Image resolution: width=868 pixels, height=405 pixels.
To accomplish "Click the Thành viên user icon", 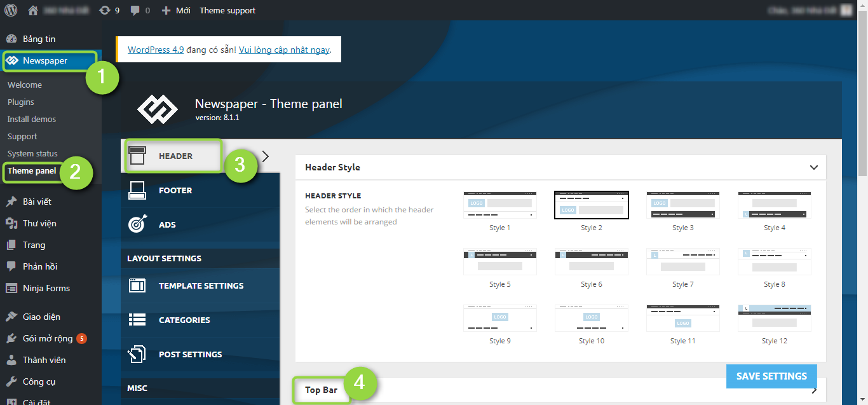I will (x=11, y=360).
